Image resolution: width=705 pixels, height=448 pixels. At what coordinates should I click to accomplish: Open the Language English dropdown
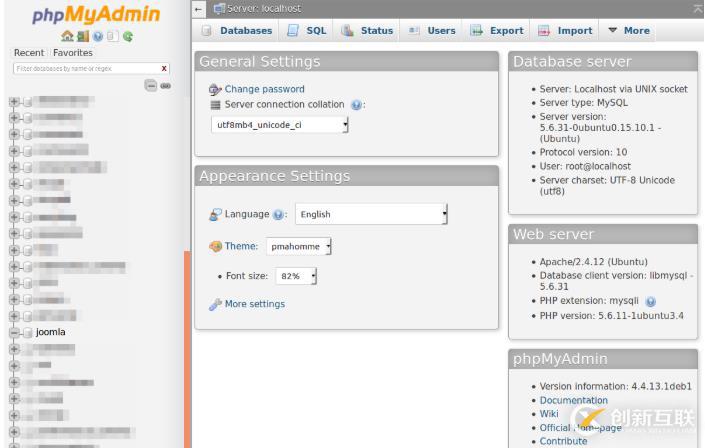coord(371,214)
